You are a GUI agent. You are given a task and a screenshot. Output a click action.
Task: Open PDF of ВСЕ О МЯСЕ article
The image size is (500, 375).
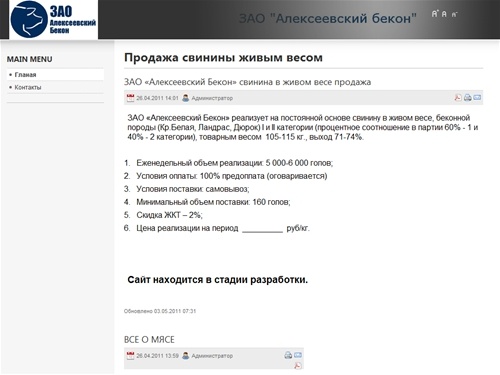298,365
